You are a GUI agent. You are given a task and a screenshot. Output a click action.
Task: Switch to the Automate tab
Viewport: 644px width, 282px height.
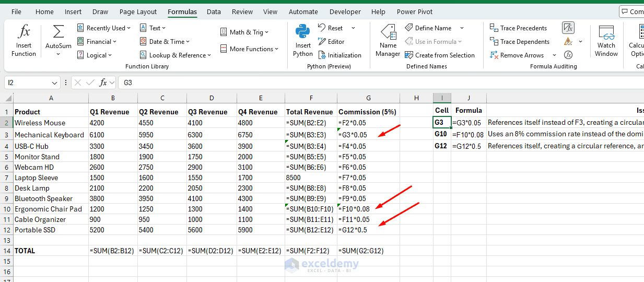(x=303, y=11)
